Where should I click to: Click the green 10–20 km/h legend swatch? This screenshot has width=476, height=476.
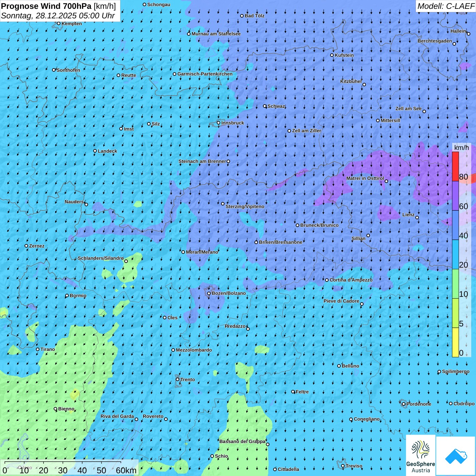[455, 284]
